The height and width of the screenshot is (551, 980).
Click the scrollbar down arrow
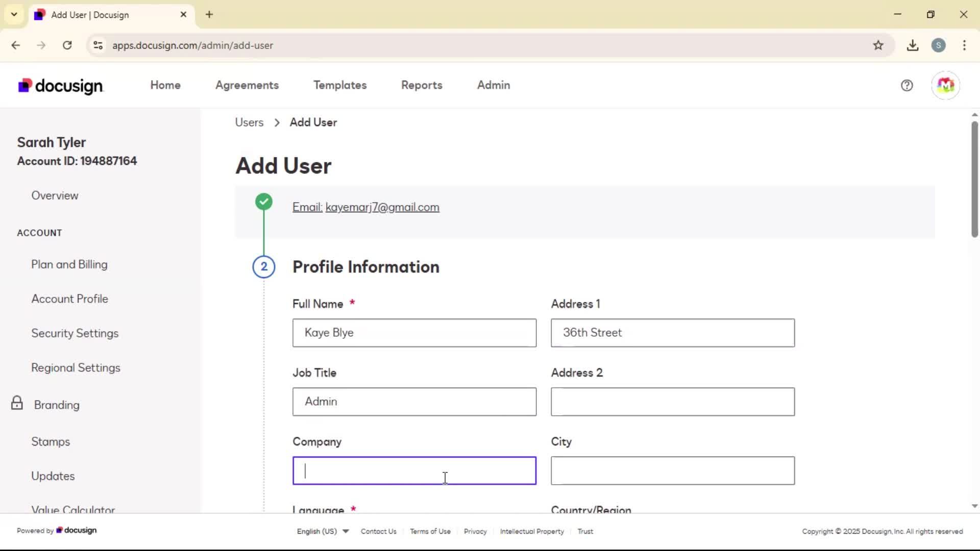point(974,506)
